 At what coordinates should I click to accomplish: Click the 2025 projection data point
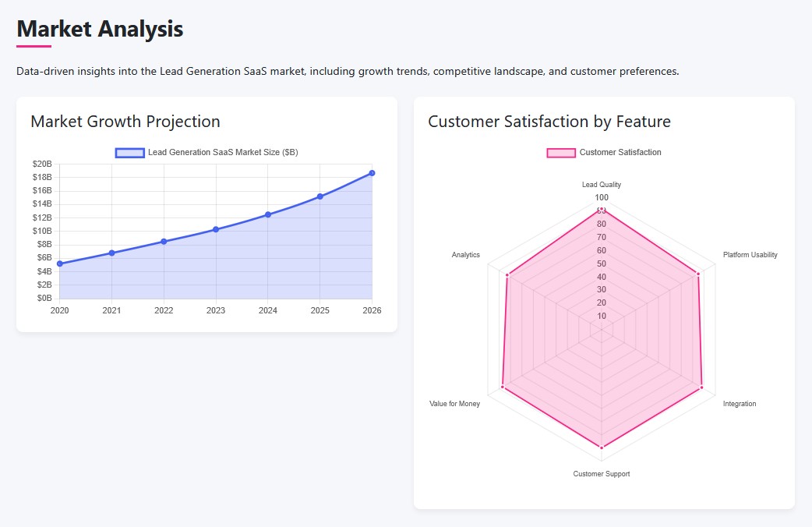(320, 196)
